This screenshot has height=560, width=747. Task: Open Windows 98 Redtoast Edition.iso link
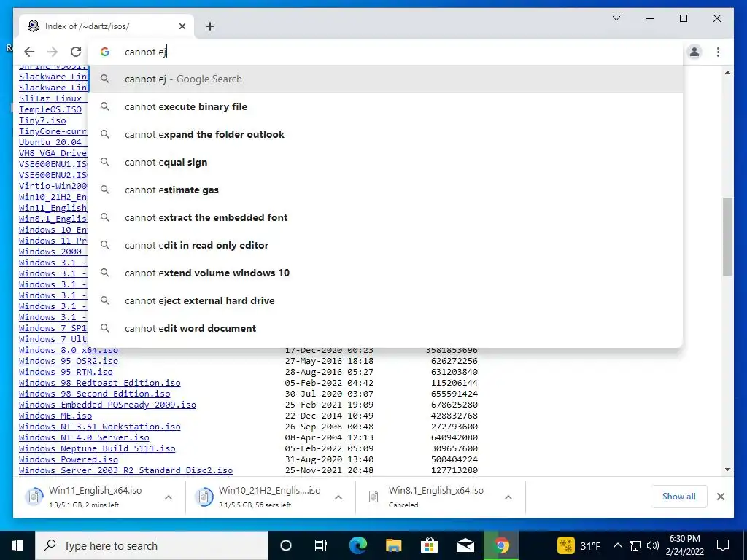[x=99, y=383]
